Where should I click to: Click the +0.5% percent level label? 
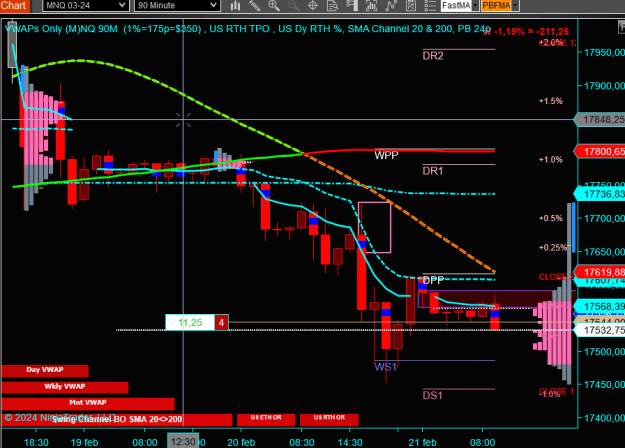[x=551, y=218]
